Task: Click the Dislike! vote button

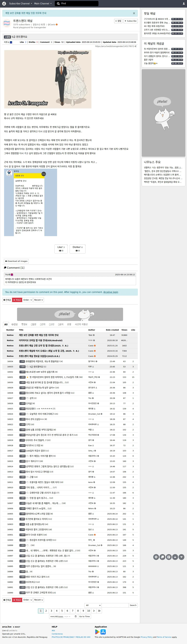Action: pyautogui.click(x=77, y=249)
